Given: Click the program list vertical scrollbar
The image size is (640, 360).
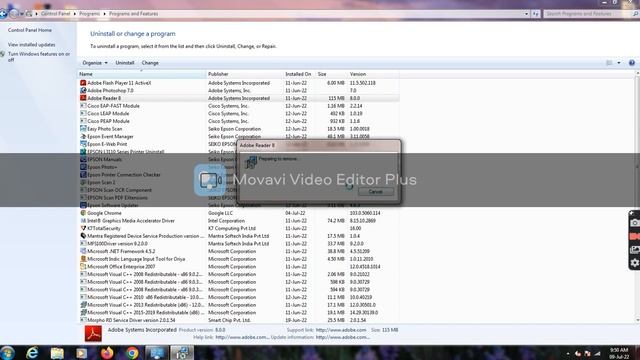Looking at the screenshot, I should pyautogui.click(x=637, y=197).
